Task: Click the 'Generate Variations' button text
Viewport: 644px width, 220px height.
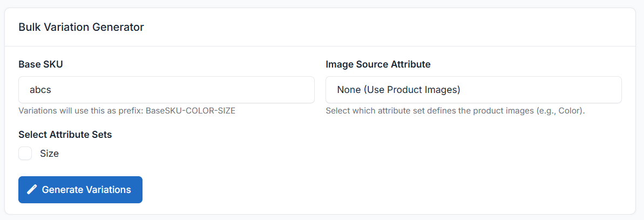Action: click(86, 190)
